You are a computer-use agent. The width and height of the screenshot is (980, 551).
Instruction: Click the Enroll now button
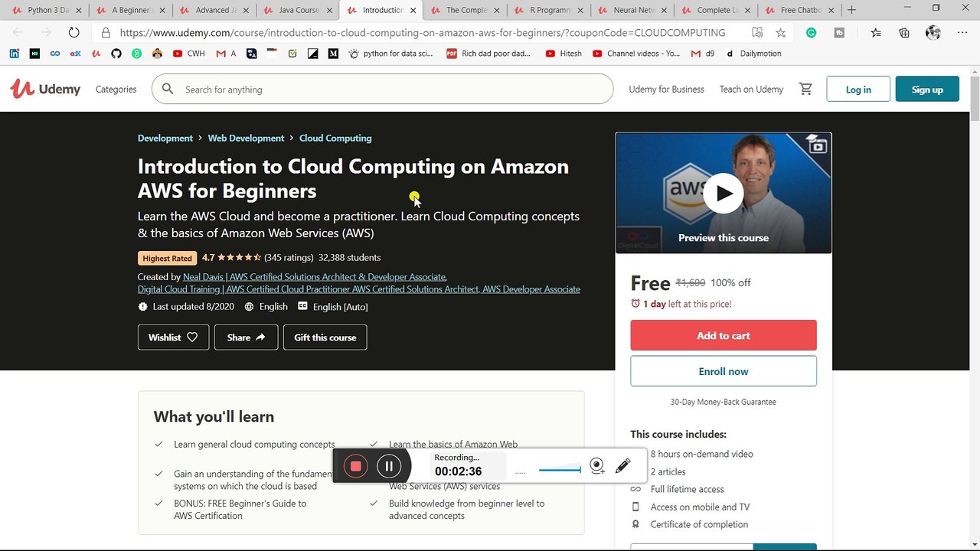point(724,371)
